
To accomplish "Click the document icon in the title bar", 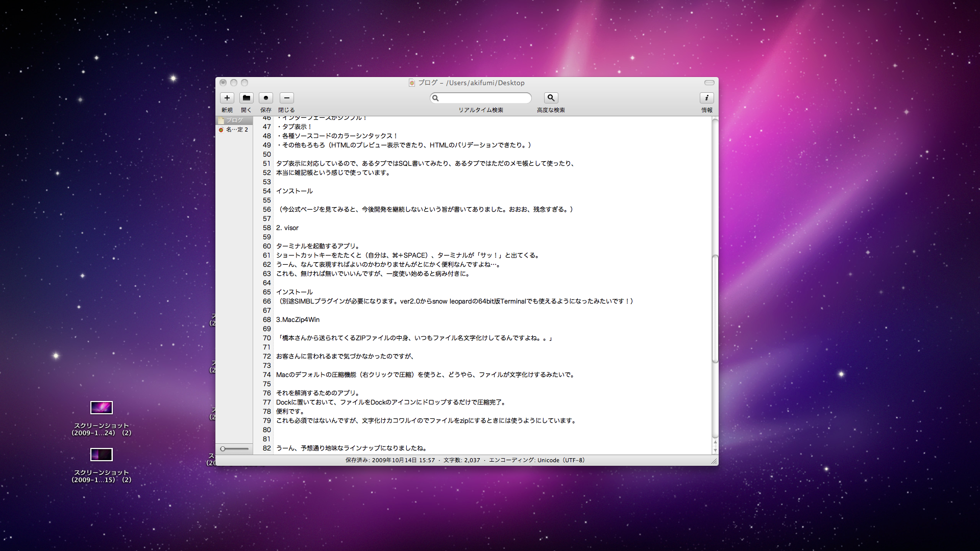I will coord(412,83).
